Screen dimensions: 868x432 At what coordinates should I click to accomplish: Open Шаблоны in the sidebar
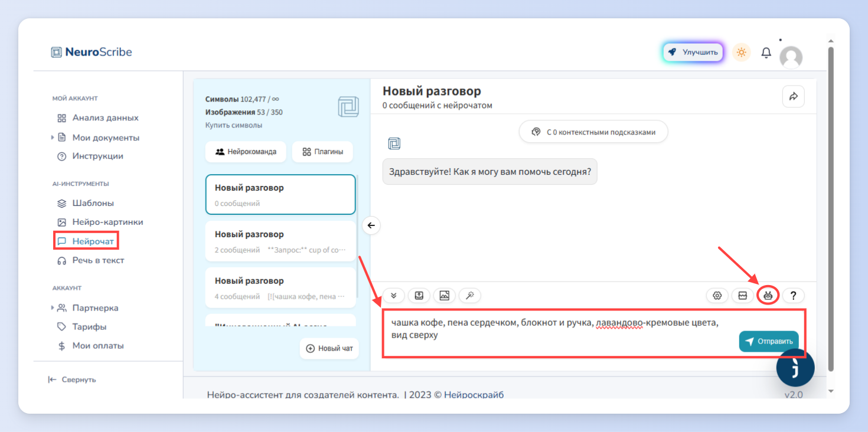pyautogui.click(x=86, y=203)
